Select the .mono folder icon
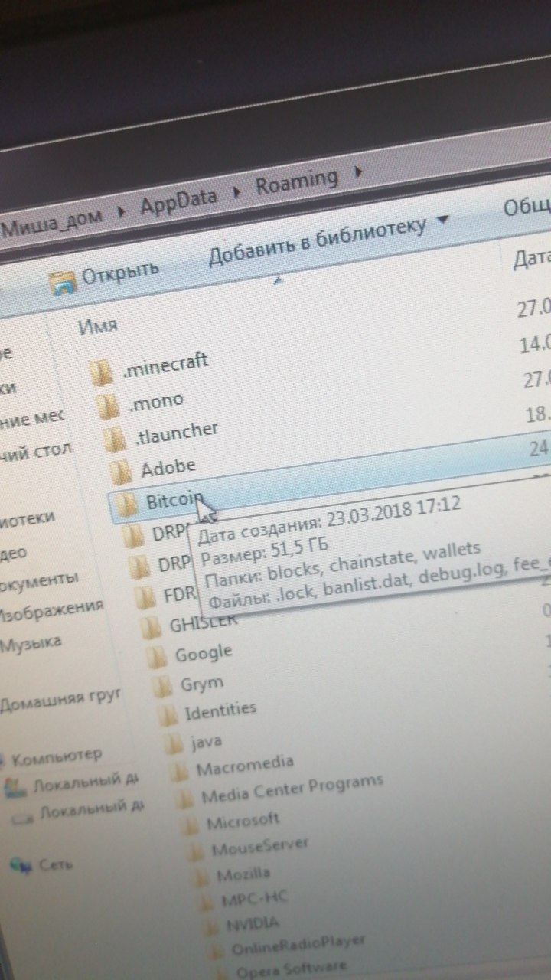Image resolution: width=551 pixels, height=980 pixels. click(109, 406)
